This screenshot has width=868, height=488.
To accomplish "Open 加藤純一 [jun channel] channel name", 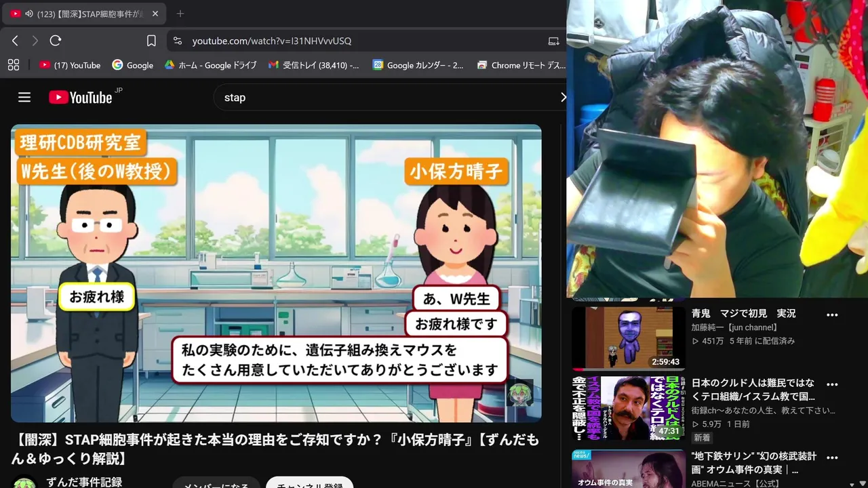I will [x=734, y=327].
